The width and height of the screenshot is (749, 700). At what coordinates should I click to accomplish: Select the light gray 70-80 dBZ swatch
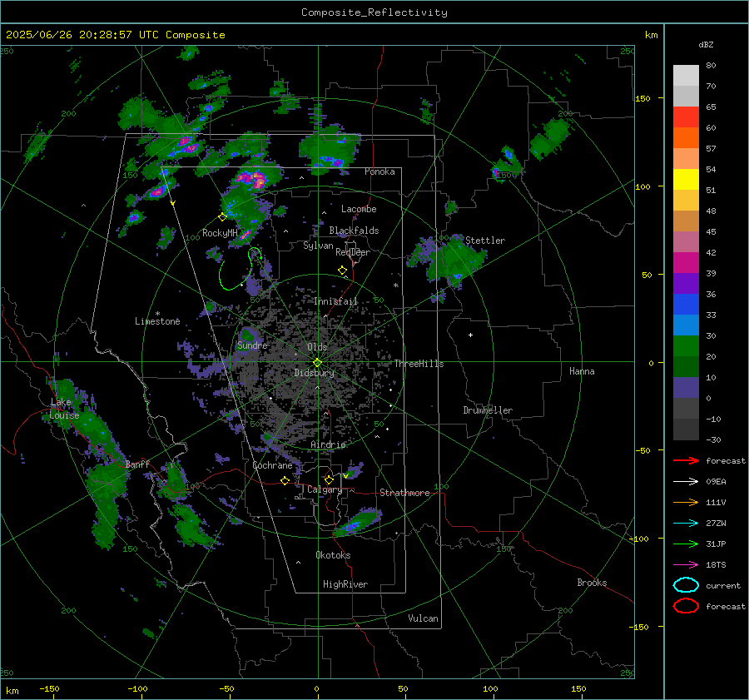coord(686,76)
